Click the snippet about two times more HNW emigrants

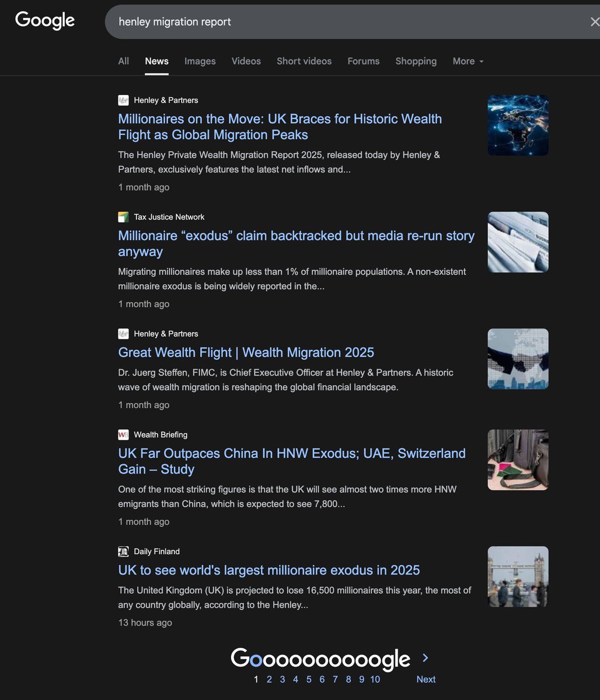(x=287, y=496)
